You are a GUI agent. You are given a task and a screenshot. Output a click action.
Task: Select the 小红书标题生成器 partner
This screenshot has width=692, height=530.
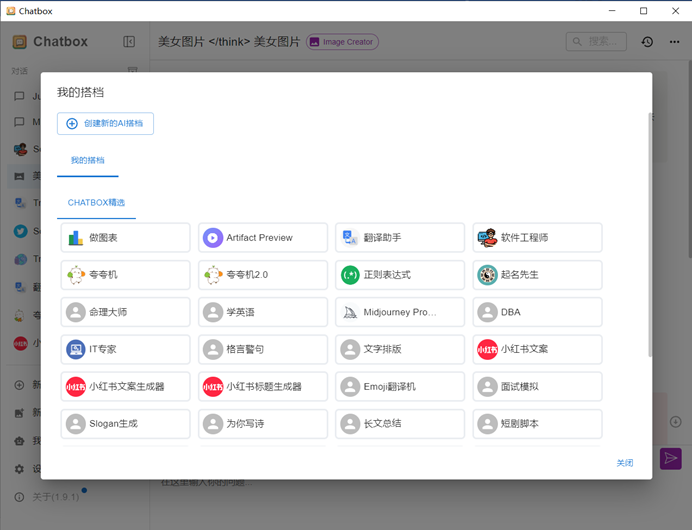(x=263, y=387)
